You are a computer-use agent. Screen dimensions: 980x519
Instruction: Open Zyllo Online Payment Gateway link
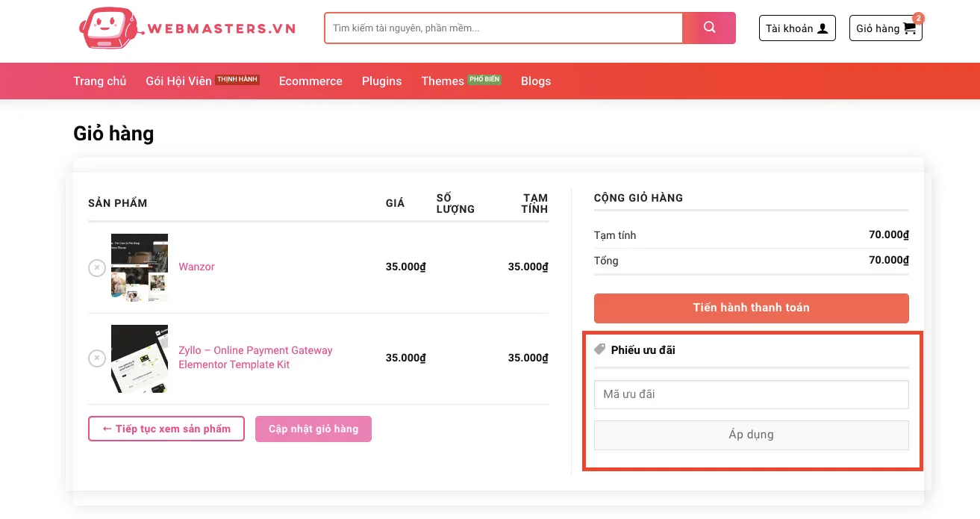point(255,358)
